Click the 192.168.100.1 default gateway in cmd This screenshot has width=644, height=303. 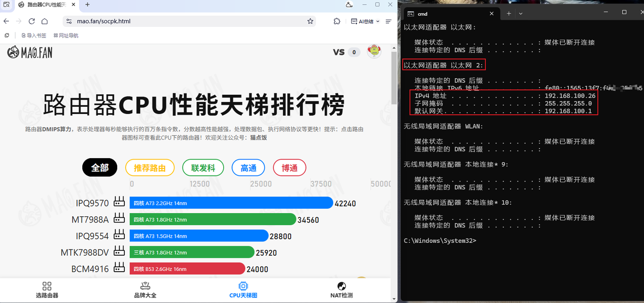tap(568, 111)
